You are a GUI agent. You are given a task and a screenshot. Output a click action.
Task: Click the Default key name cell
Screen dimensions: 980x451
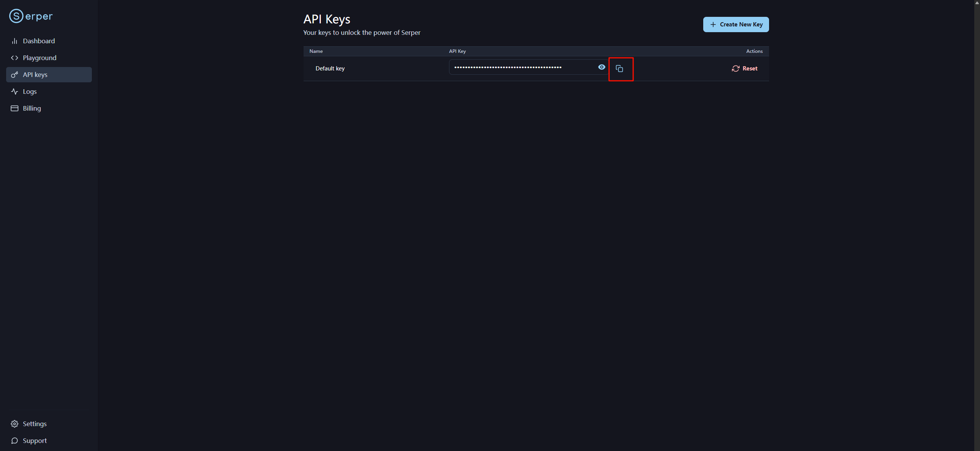pos(330,69)
